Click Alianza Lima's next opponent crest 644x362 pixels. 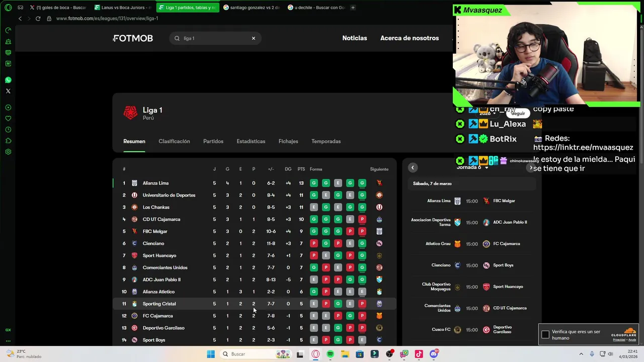(379, 183)
